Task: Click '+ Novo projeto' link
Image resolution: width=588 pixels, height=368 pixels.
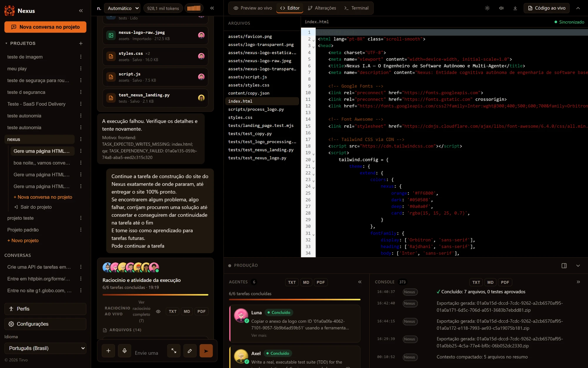Action: pos(23,241)
